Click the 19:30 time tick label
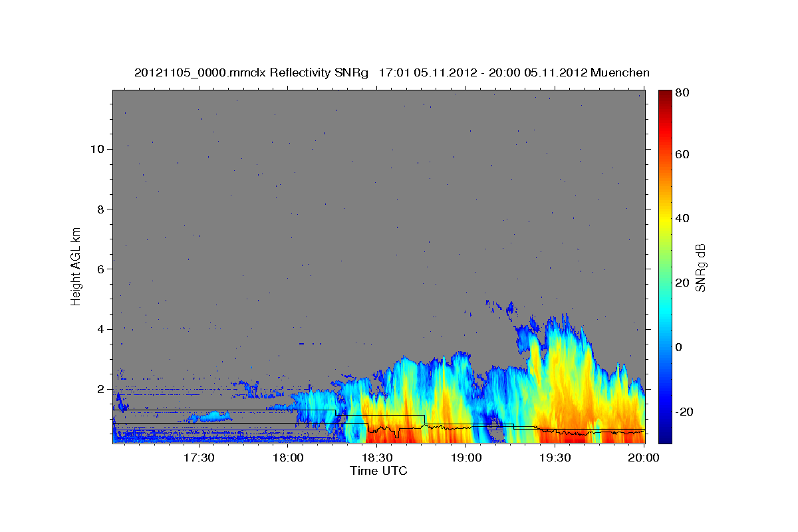This screenshot has height=532, width=798. click(555, 458)
